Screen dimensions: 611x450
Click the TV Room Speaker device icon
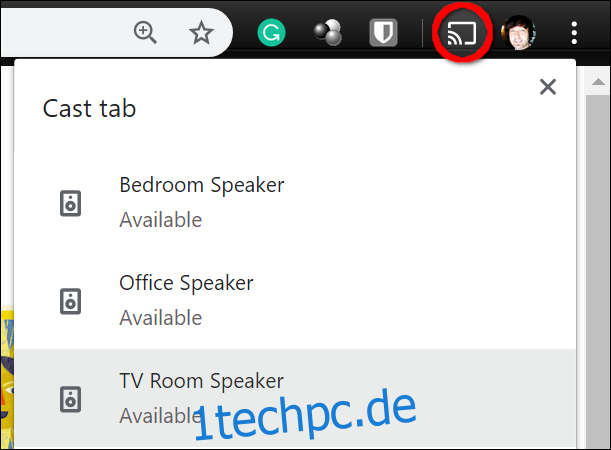(x=71, y=399)
